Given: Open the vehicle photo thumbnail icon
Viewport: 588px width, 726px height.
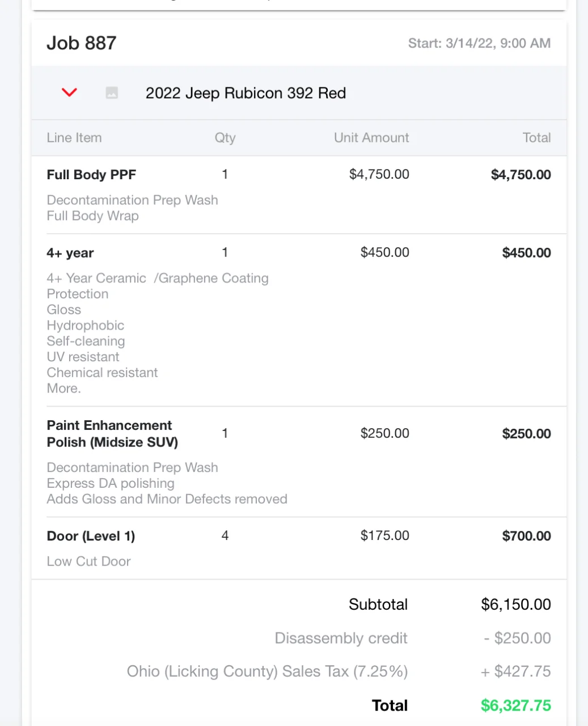Looking at the screenshot, I should tap(112, 92).
